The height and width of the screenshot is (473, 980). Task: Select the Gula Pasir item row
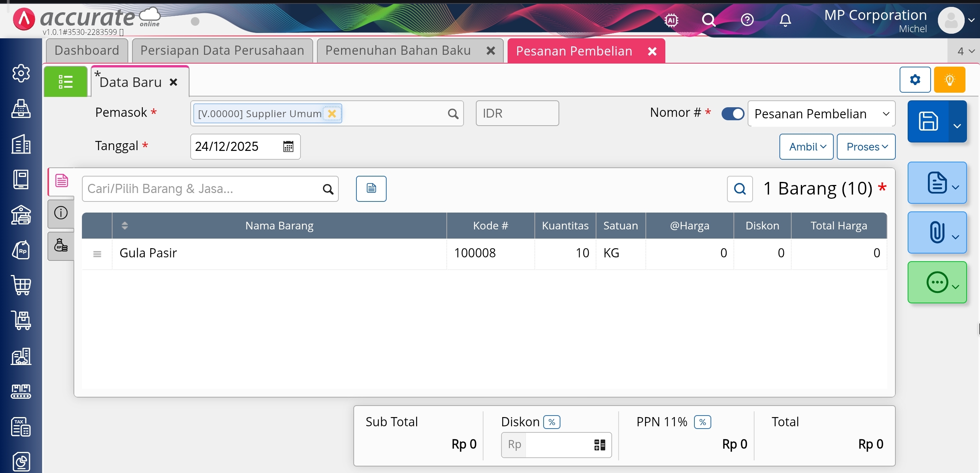coord(279,253)
